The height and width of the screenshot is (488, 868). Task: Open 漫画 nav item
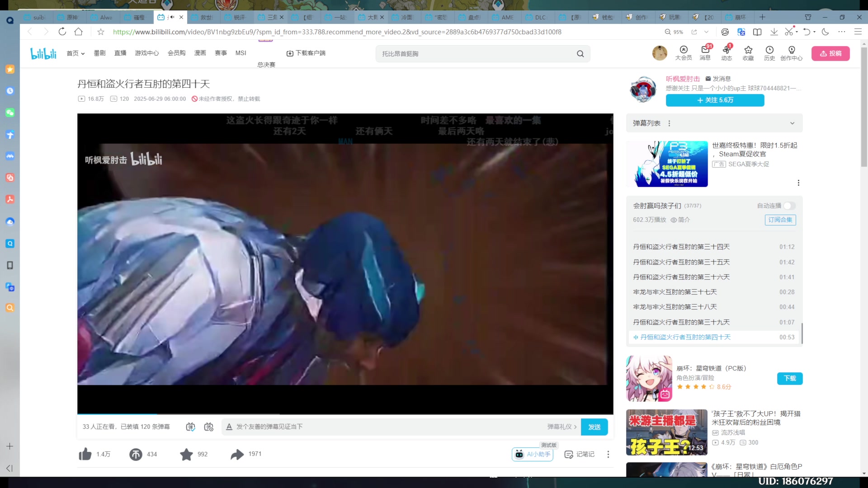(x=200, y=53)
